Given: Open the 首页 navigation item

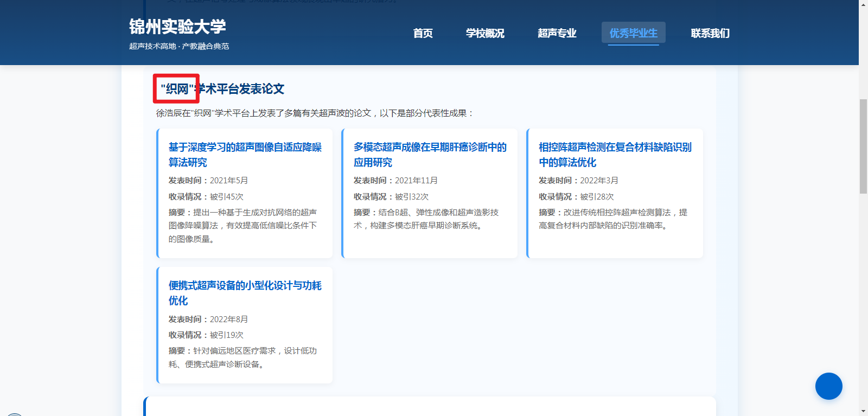Looking at the screenshot, I should 423,33.
